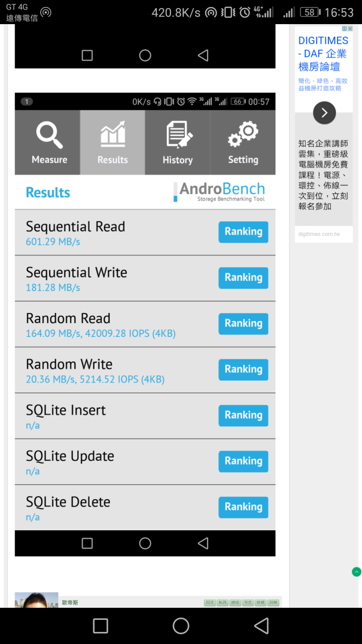This screenshot has height=644, width=362.
Task: Open the poster's avatar thumbnail
Action: tap(36, 600)
